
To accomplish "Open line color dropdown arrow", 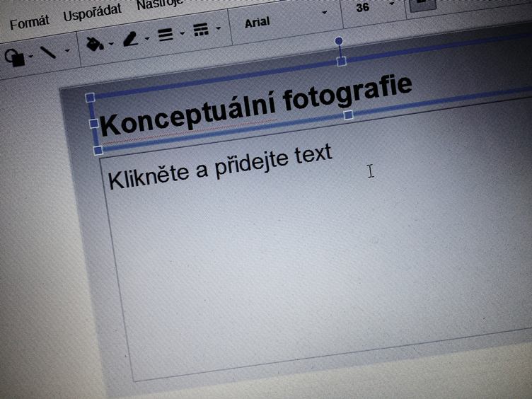I will (x=147, y=38).
